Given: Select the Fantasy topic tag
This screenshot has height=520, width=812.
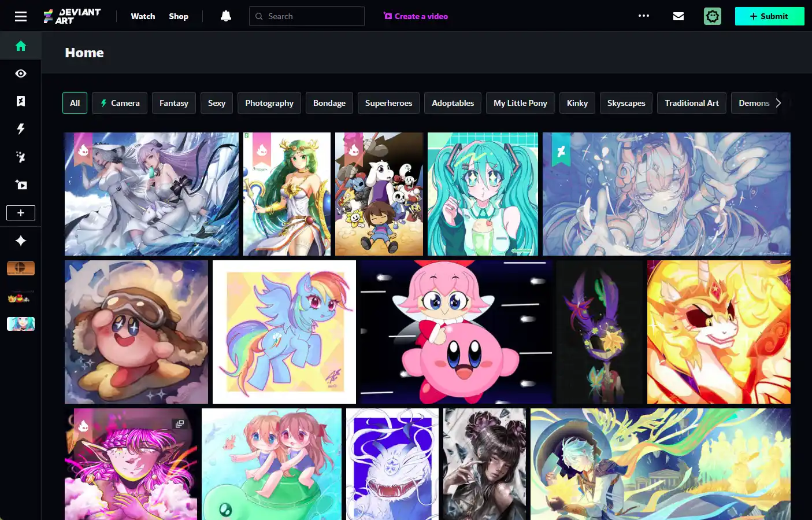Looking at the screenshot, I should (174, 103).
